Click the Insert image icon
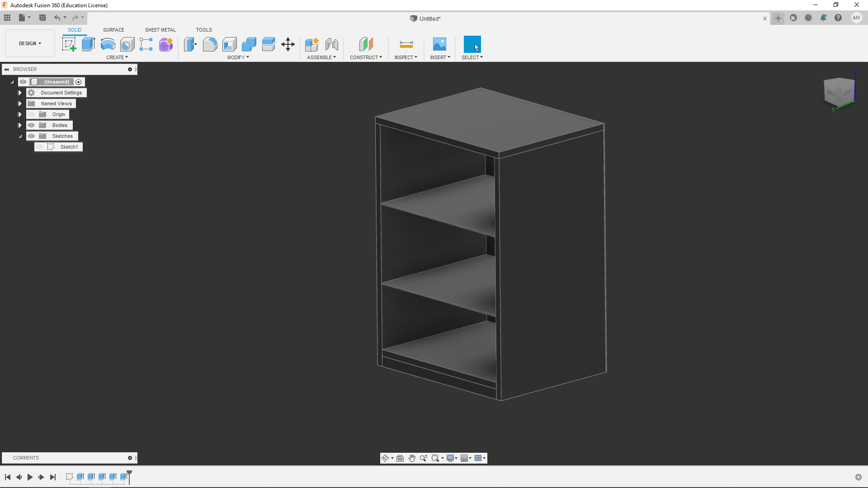 tap(439, 44)
